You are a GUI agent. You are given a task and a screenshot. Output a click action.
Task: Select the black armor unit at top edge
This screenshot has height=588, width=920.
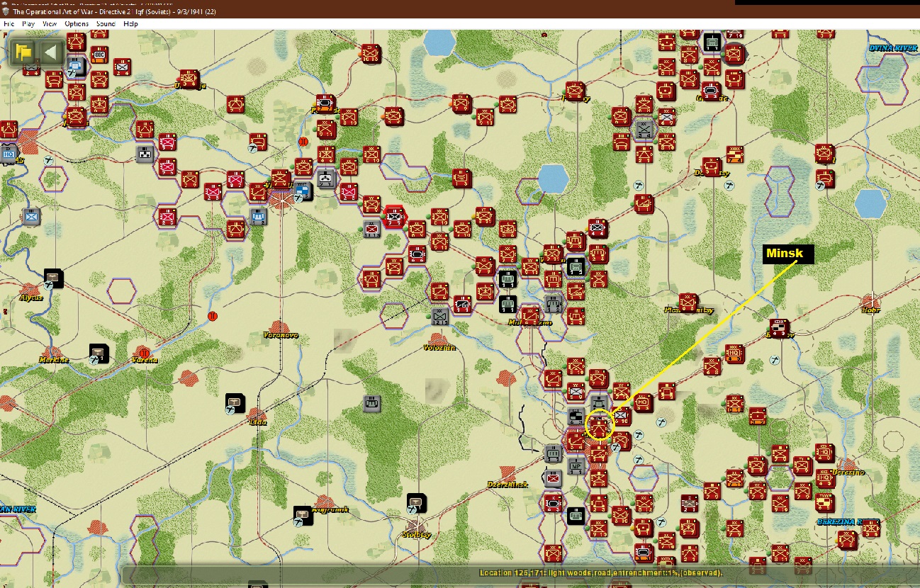coord(713,40)
